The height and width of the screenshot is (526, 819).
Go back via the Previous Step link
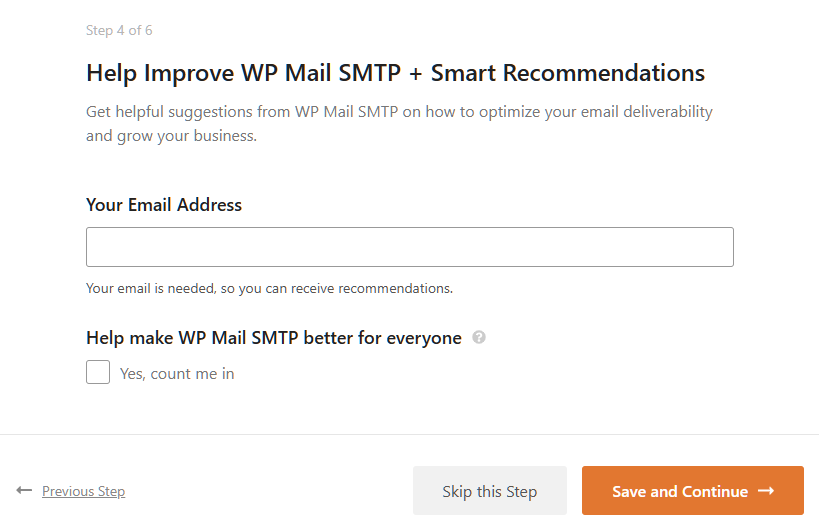click(83, 491)
